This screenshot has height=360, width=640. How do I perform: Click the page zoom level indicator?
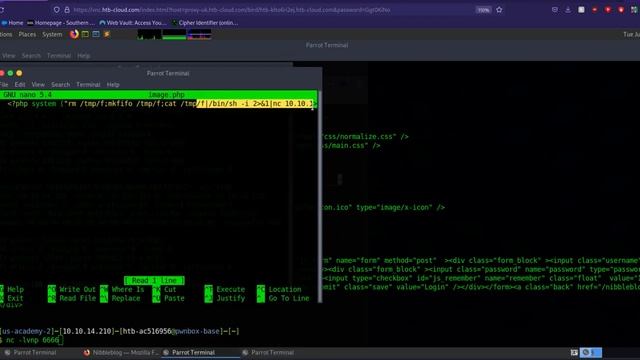pyautogui.click(x=483, y=10)
